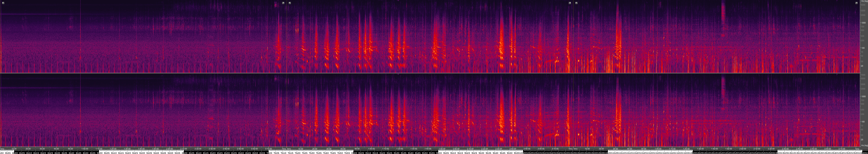The width and height of the screenshot is (868, 154).
Task: Click the 4h00 mark on the bottom time strip
Action: point(15,152)
